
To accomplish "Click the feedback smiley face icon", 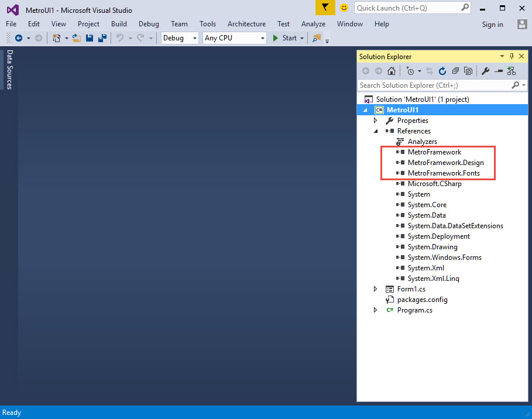I will (x=344, y=8).
